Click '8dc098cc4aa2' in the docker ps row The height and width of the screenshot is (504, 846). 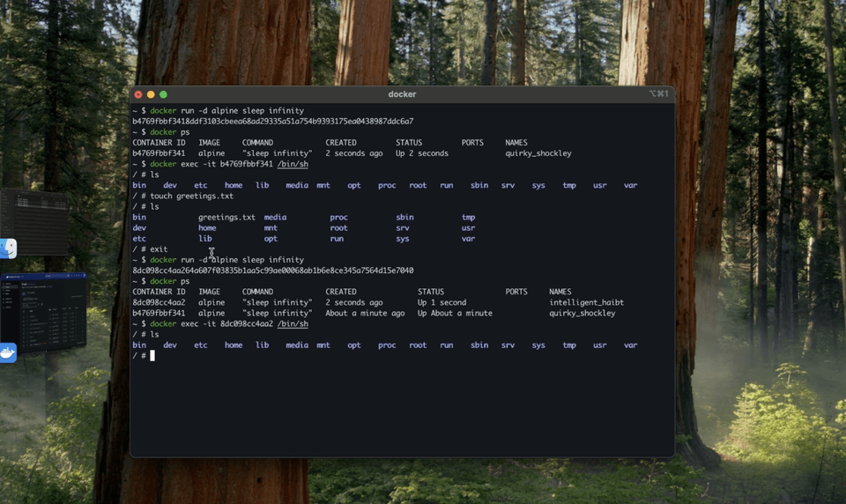[x=159, y=303]
